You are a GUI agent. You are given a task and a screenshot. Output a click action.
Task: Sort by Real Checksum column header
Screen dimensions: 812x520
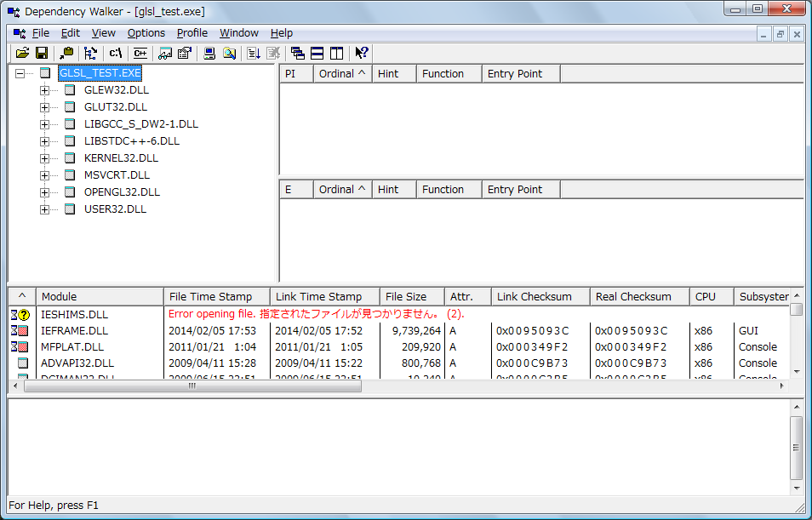639,297
